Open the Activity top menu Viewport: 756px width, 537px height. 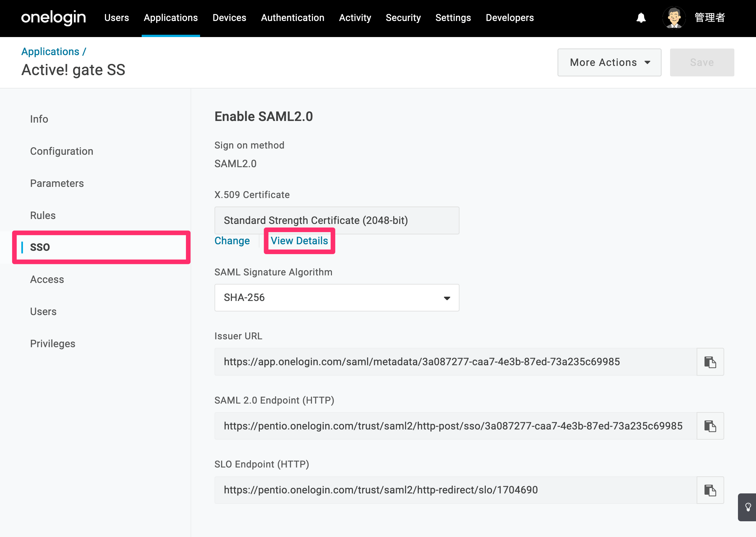[355, 18]
